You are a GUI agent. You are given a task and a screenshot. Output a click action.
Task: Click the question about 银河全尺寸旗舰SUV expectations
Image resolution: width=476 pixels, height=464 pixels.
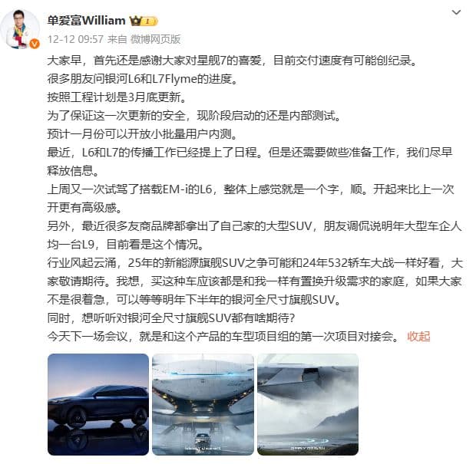tap(171, 318)
